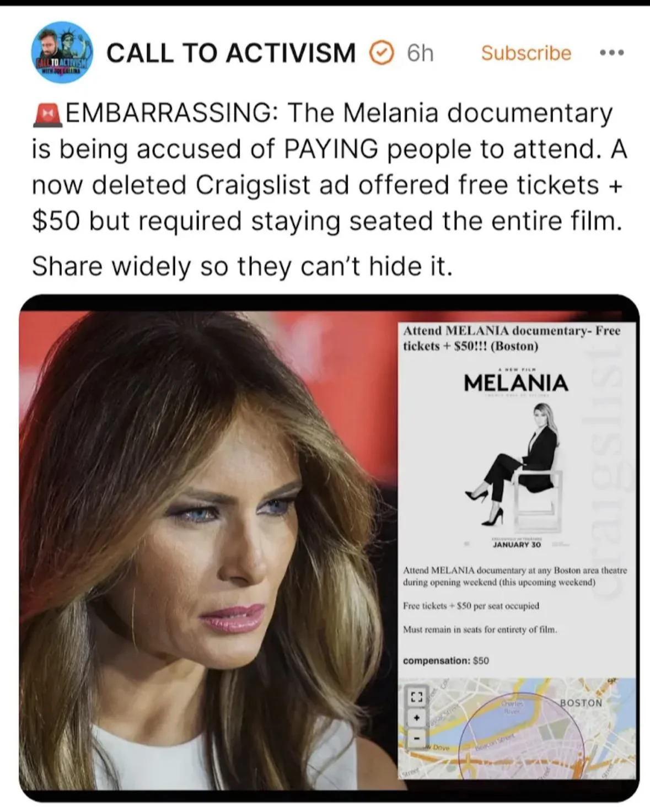Subscribe to Call to Activism
The width and height of the screenshot is (650, 812).
pos(526,53)
